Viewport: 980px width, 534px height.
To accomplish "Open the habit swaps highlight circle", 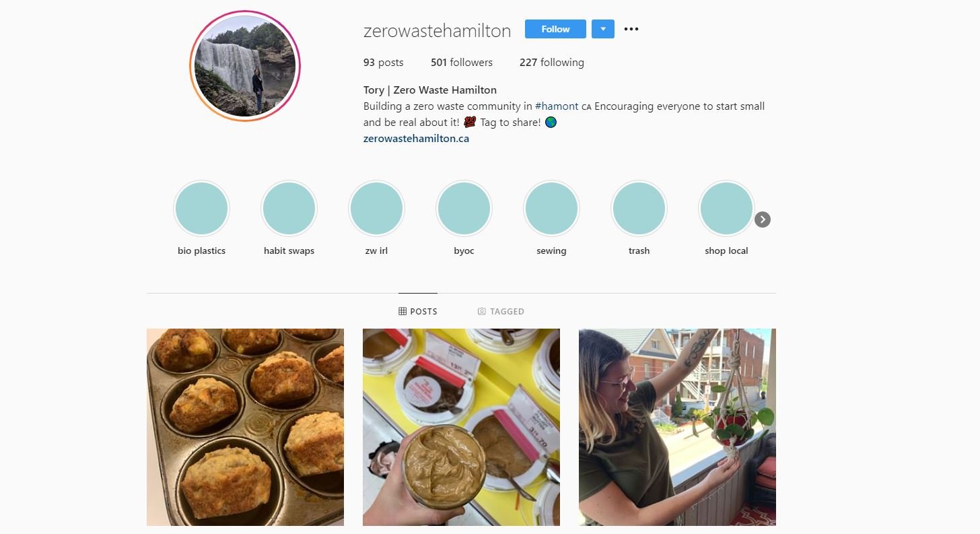I will (x=289, y=209).
